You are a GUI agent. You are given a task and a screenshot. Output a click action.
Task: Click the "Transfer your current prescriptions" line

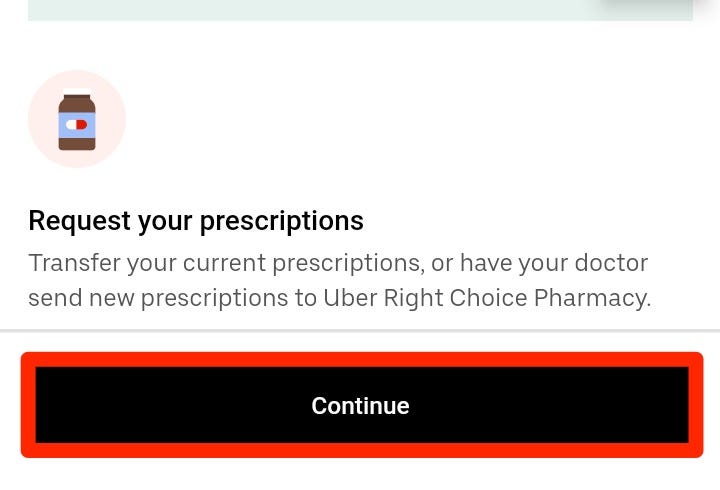(x=225, y=264)
